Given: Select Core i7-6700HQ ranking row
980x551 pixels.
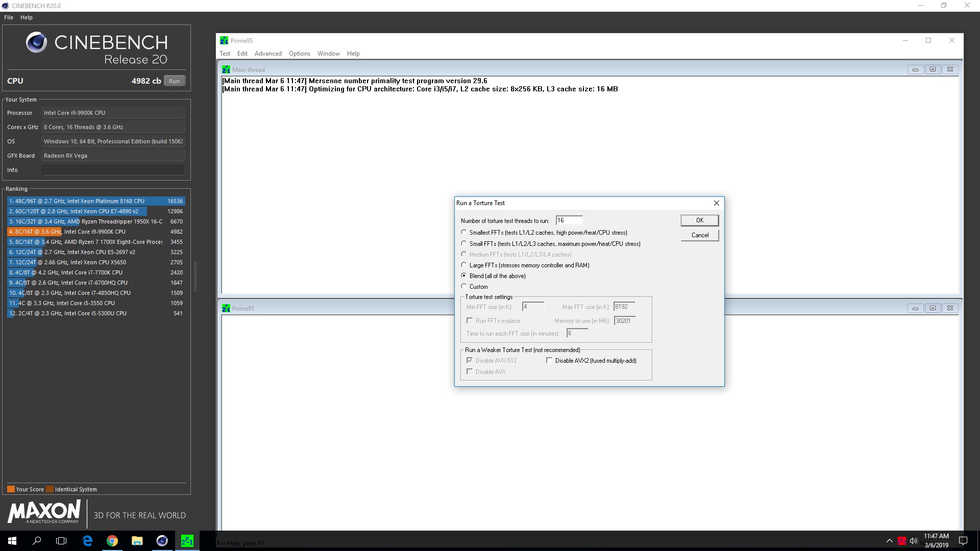Looking at the screenshot, I should coord(96,283).
